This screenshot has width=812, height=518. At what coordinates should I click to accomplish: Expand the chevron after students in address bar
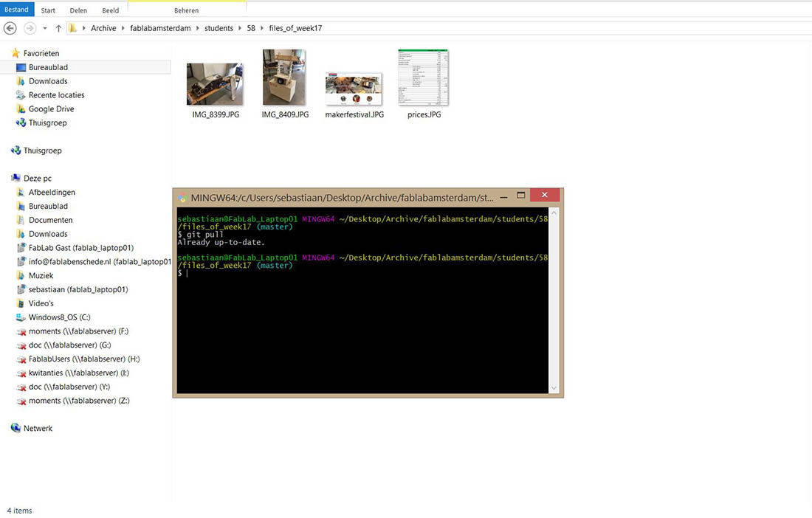[240, 28]
